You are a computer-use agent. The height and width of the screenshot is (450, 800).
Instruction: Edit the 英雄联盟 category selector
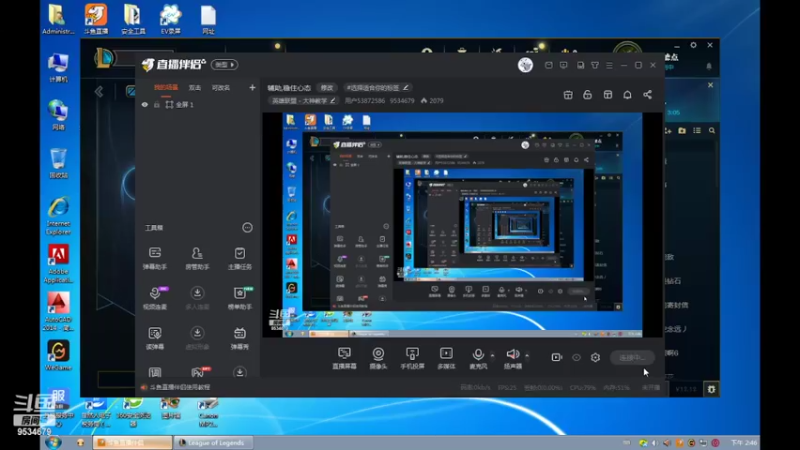303,101
